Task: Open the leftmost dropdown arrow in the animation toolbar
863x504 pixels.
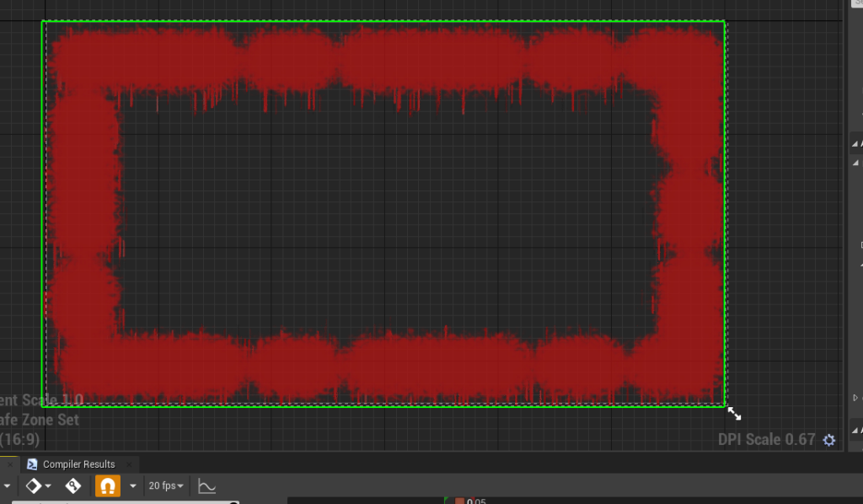Action: coord(6,486)
